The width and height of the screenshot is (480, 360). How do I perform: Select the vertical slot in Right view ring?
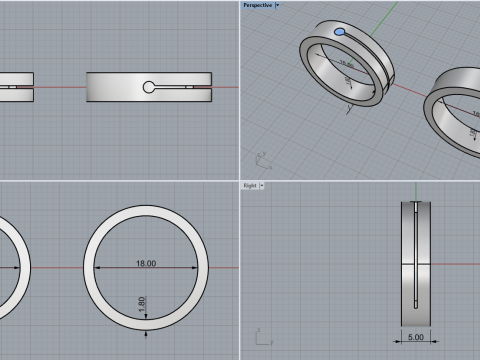pos(416,255)
